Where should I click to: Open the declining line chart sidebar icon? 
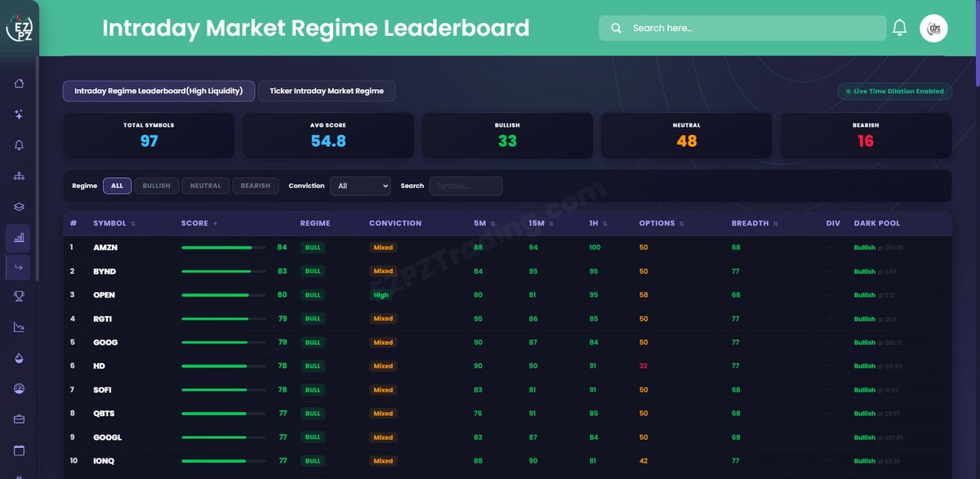point(19,327)
